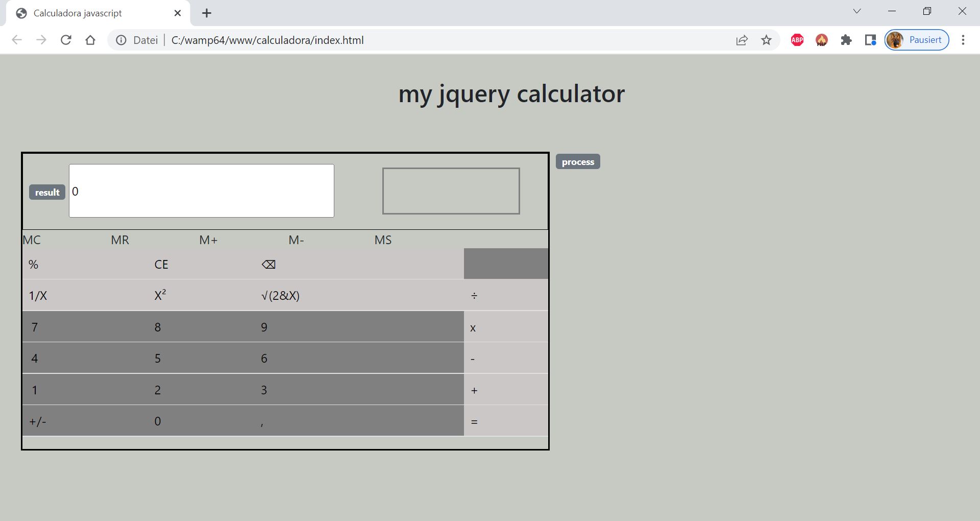This screenshot has width=980, height=521.
Task: Open the Pausiert profile menu
Action: [917, 40]
